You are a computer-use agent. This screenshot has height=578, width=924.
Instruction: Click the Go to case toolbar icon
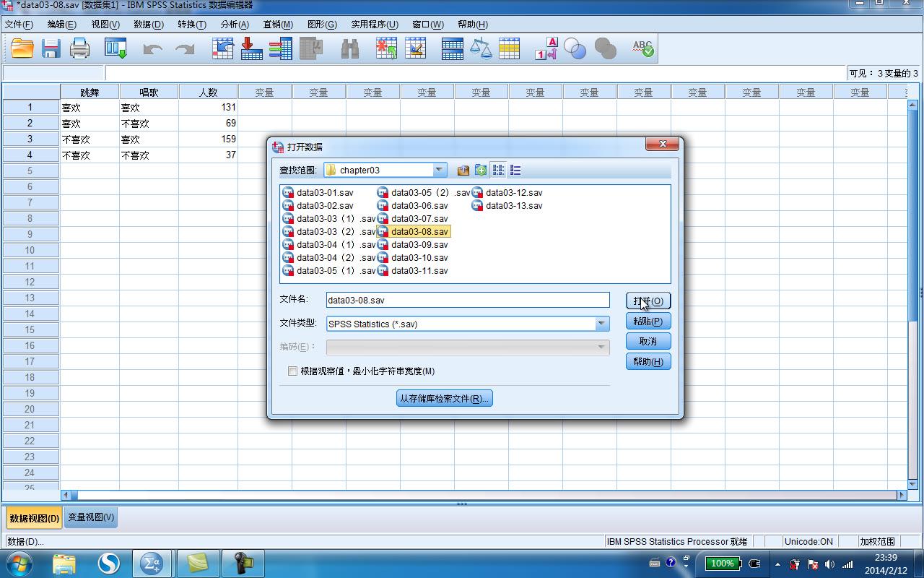click(223, 48)
